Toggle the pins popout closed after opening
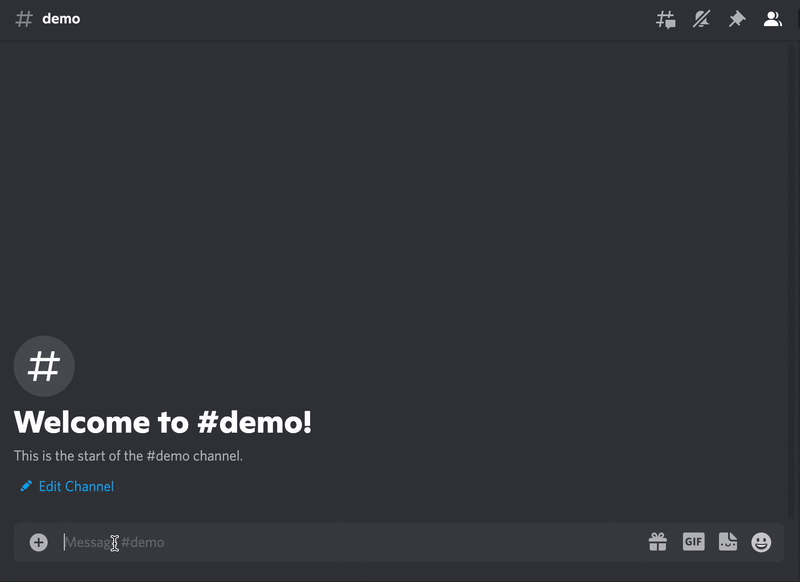Viewport: 800px width, 582px height. coord(737,18)
